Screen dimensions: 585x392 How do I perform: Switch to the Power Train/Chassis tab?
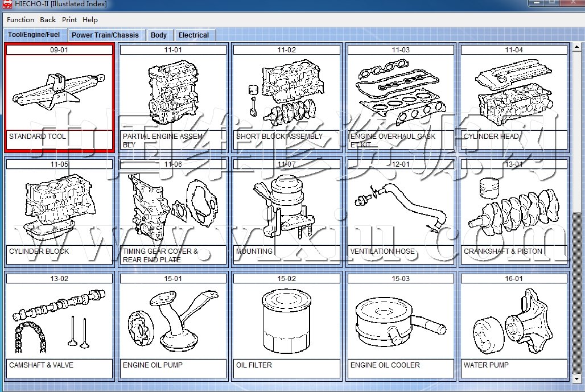[105, 35]
